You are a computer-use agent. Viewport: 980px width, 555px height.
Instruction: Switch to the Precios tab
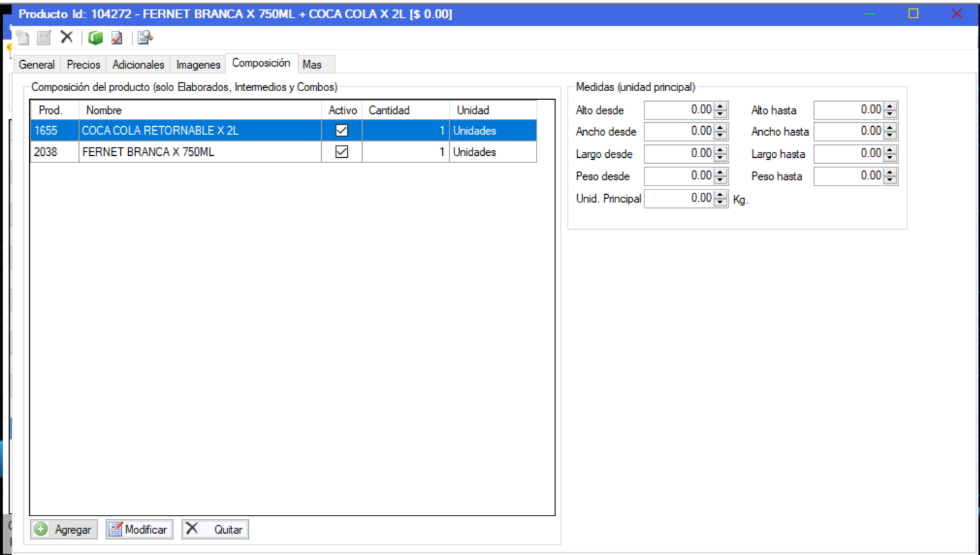[x=83, y=65]
